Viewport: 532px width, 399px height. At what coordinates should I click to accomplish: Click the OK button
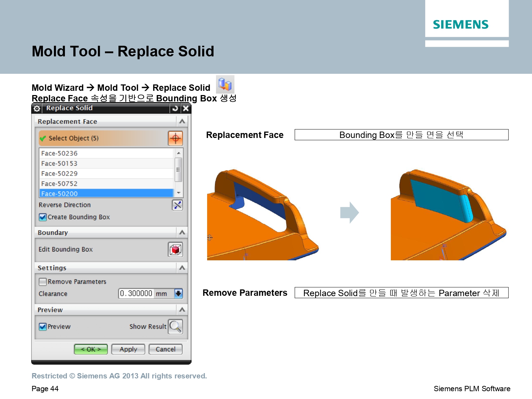click(x=91, y=349)
